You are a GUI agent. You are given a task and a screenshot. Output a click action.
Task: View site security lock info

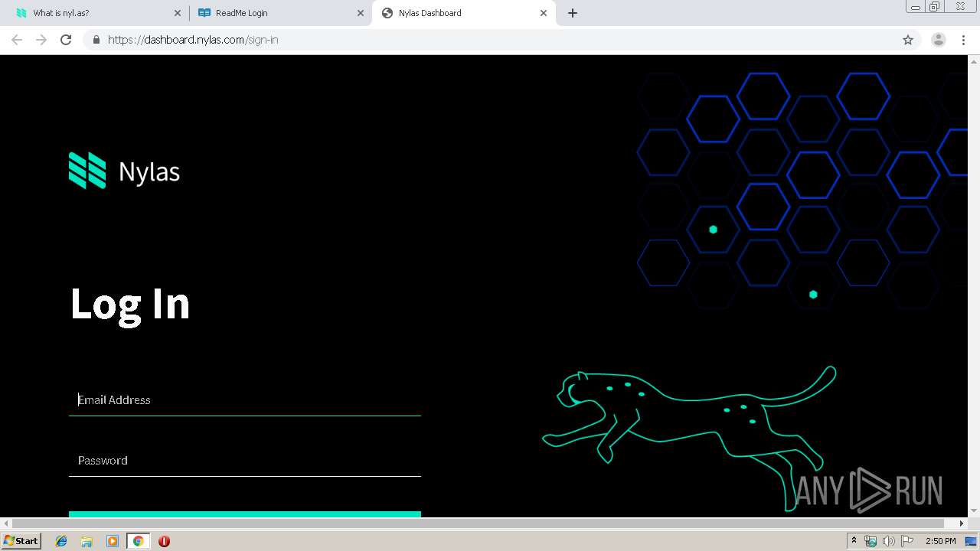[96, 40]
